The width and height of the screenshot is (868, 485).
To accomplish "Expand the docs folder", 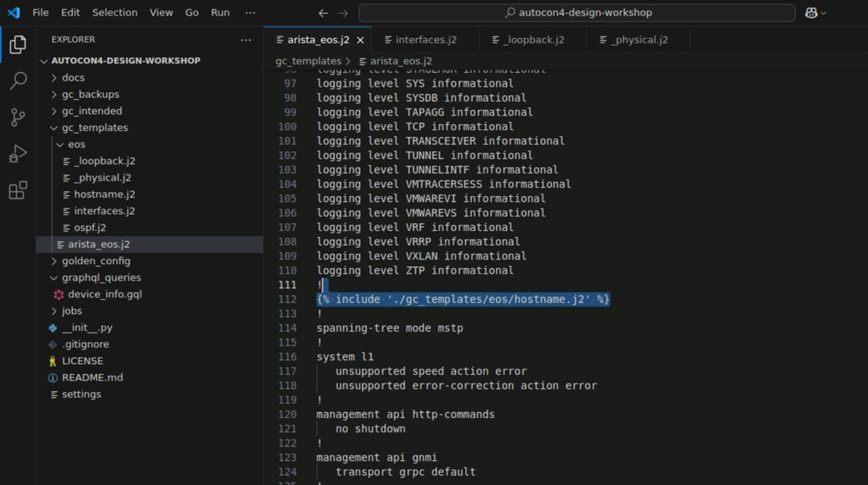I will [x=150, y=77].
